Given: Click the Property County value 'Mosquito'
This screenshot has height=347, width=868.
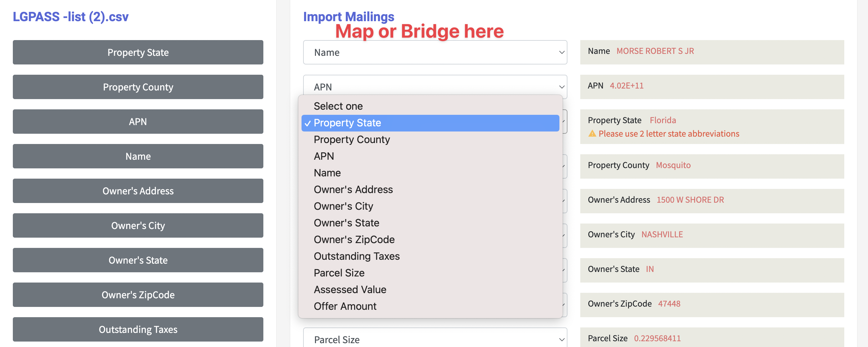Looking at the screenshot, I should (673, 165).
